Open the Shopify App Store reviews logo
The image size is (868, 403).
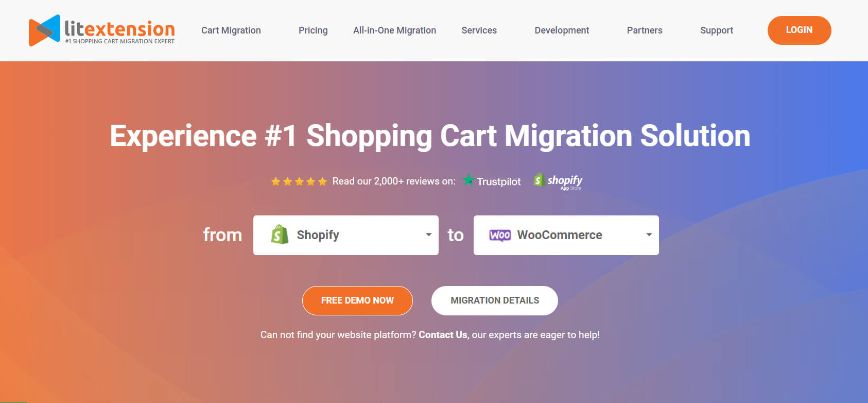558,181
